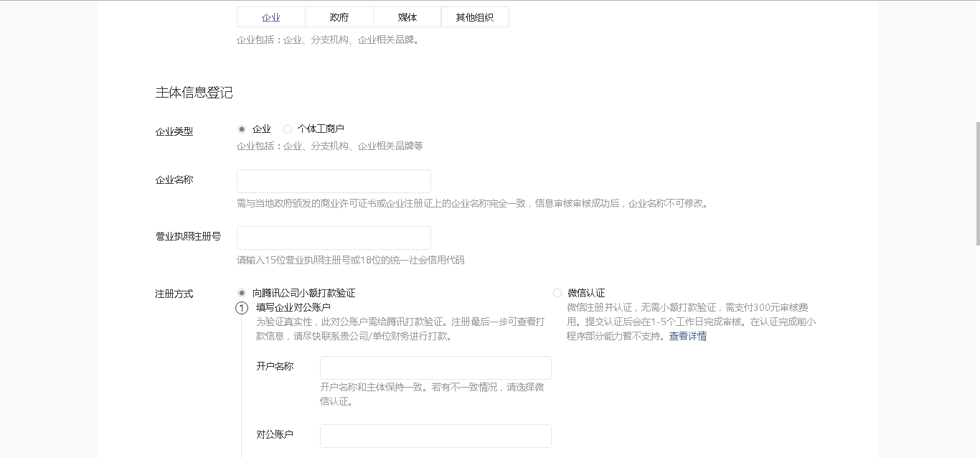
Task: Open the 媒体 tab
Action: pos(407,17)
